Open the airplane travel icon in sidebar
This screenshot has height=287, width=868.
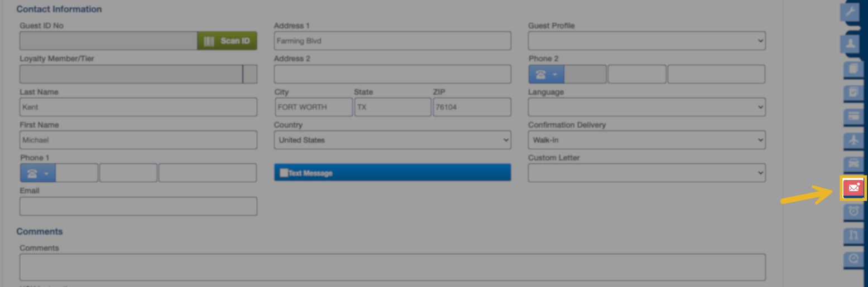(x=853, y=140)
